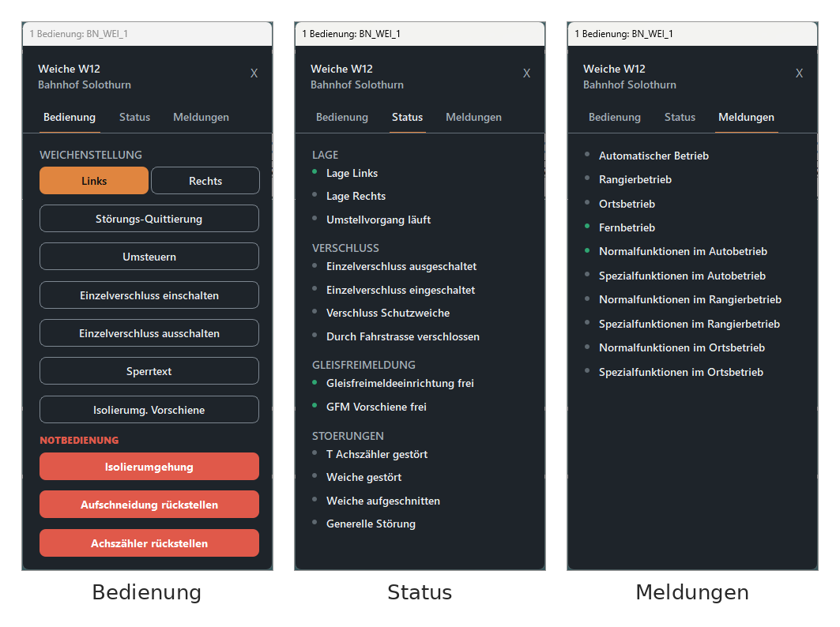Screen dimensions: 840x627
Task: Go to Status tab above Automatischer Betrieb list
Action: coord(680,117)
